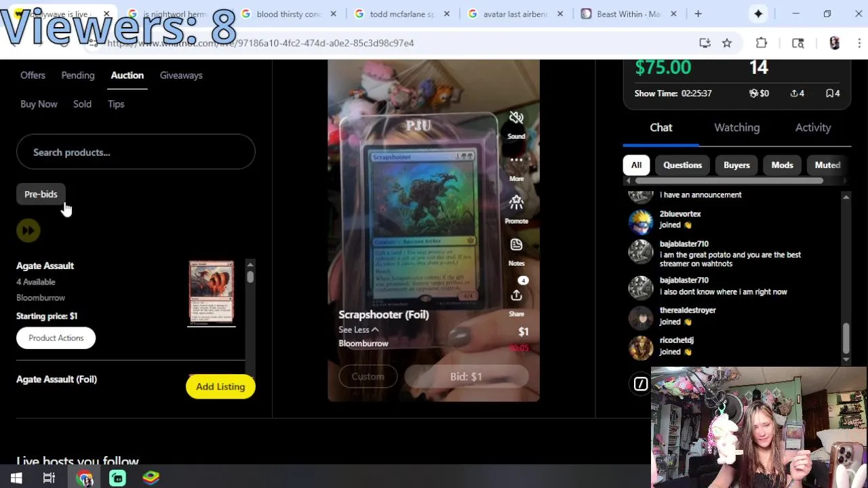868x488 pixels.
Task: Click the chat vertical scrollbar
Action: [846, 338]
